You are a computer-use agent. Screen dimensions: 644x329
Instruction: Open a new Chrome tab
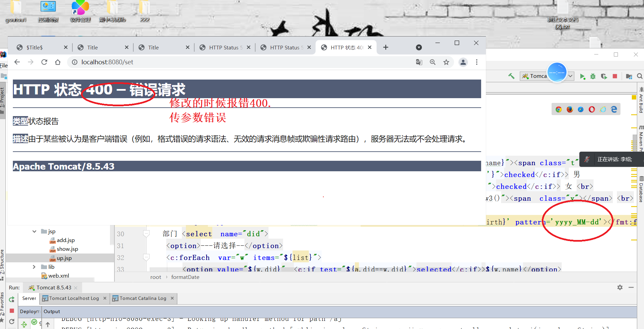tap(386, 47)
